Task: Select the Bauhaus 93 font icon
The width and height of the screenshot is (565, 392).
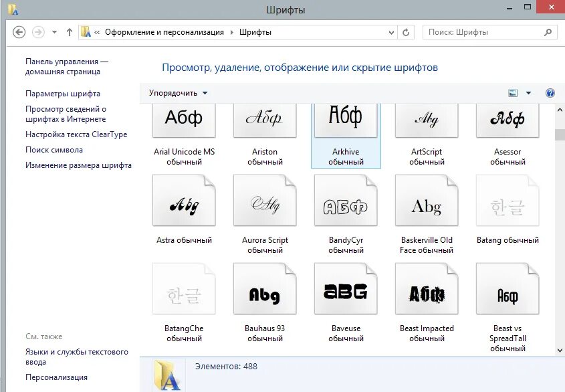Action: coord(265,289)
